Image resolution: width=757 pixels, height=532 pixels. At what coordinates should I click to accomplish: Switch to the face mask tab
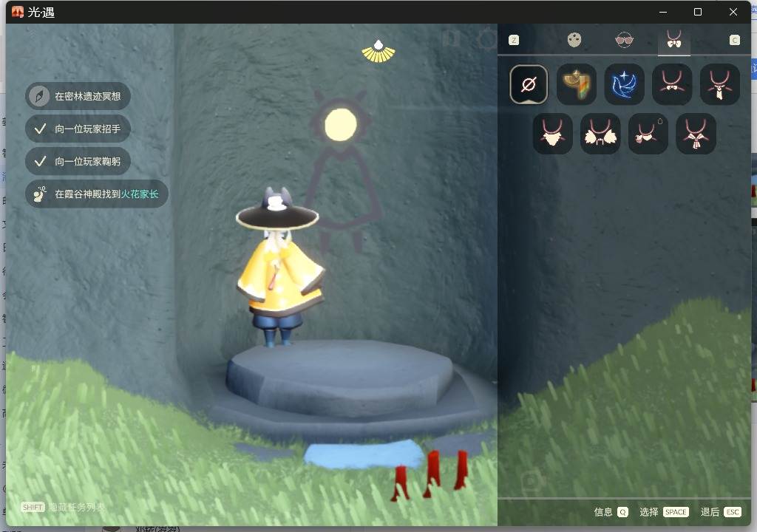574,40
